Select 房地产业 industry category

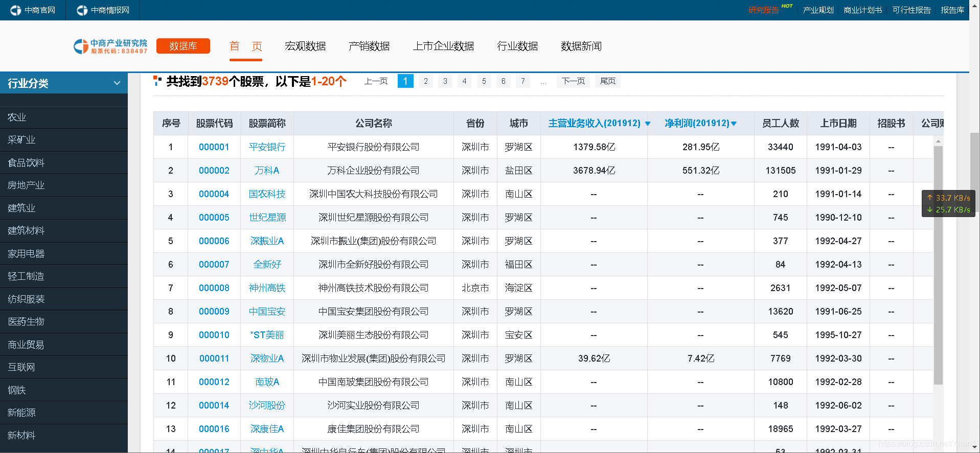(64, 185)
